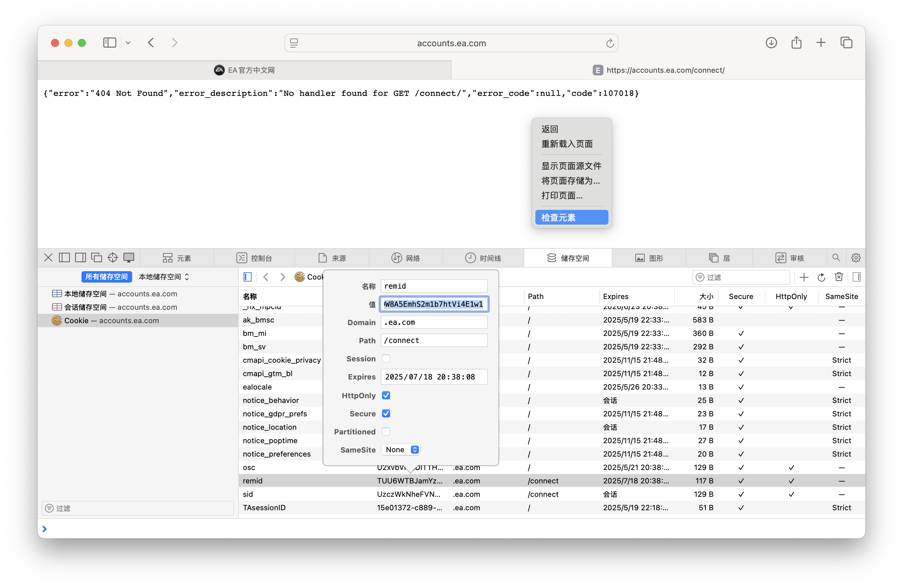Viewport: 903px width, 588px height.
Task: Close the Web Inspector with X icon
Action: [x=48, y=258]
